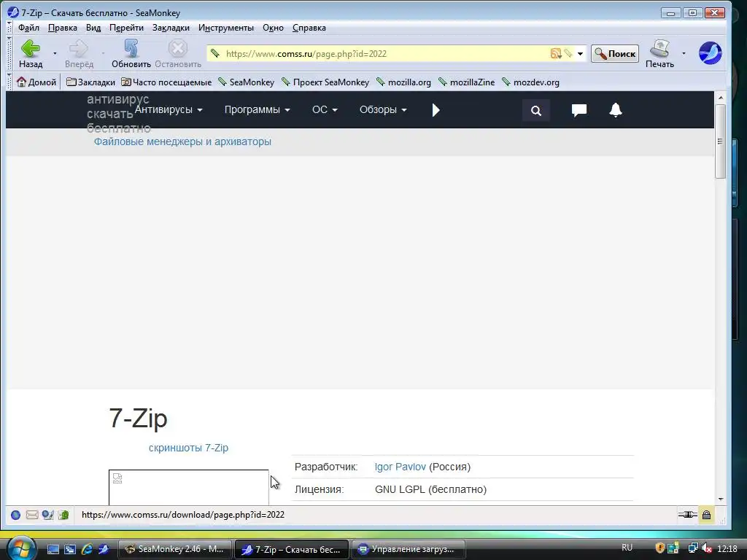Click the site search magnifier icon
This screenshot has height=560, width=747.
(536, 111)
